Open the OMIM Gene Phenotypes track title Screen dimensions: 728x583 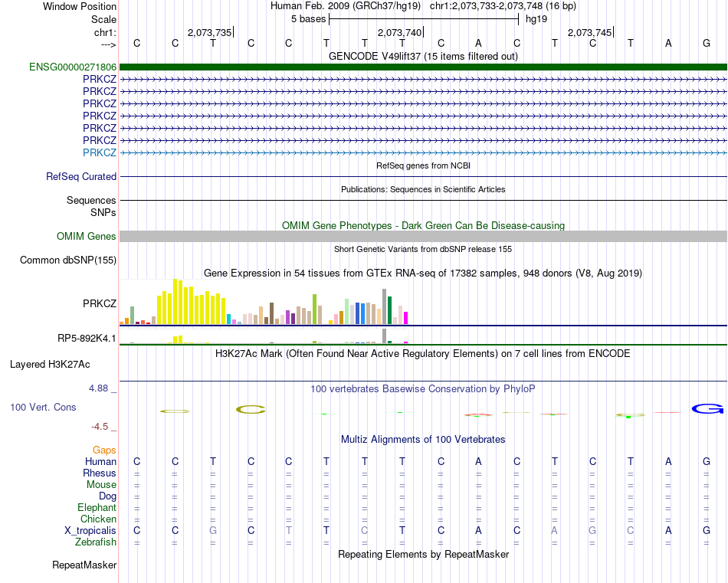click(x=423, y=225)
